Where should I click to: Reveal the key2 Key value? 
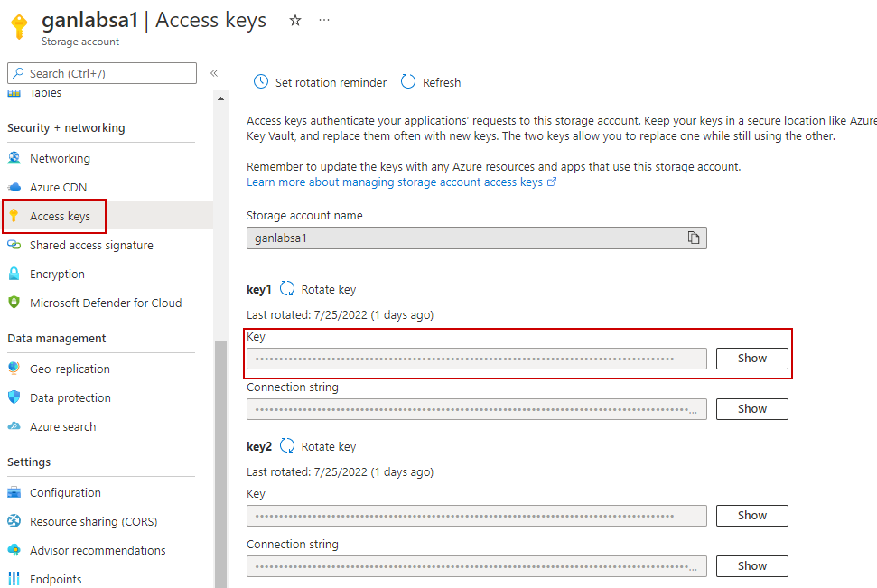point(751,516)
